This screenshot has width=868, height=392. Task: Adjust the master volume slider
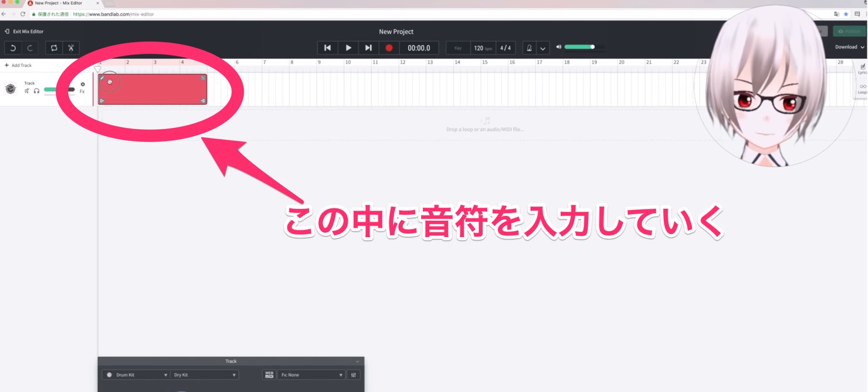[579, 47]
